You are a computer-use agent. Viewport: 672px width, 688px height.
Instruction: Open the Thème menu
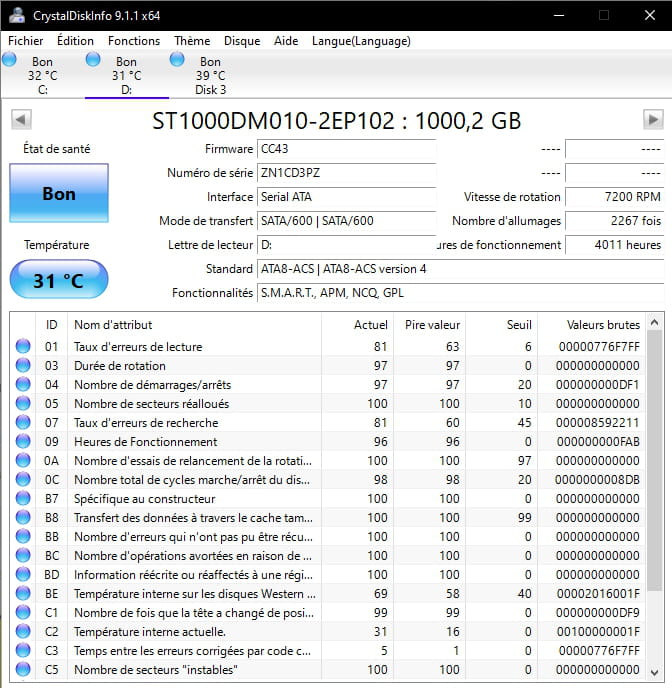coord(192,41)
